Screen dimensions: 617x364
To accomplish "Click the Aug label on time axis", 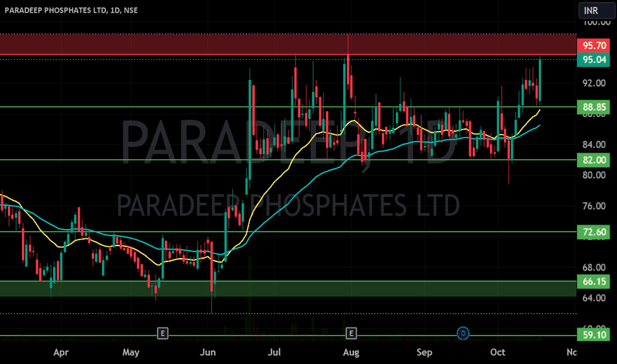I will (351, 352).
